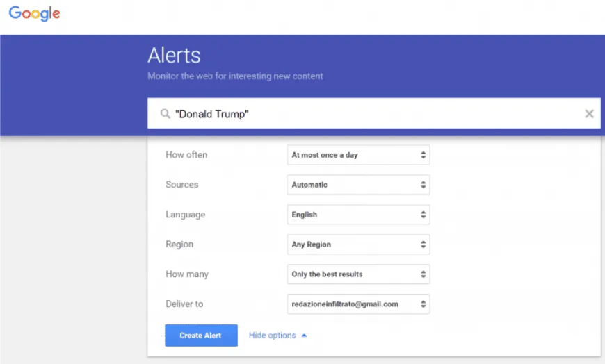Click the arrows on the Automatic selector
Viewport: 605px width, 364px height.
423,185
